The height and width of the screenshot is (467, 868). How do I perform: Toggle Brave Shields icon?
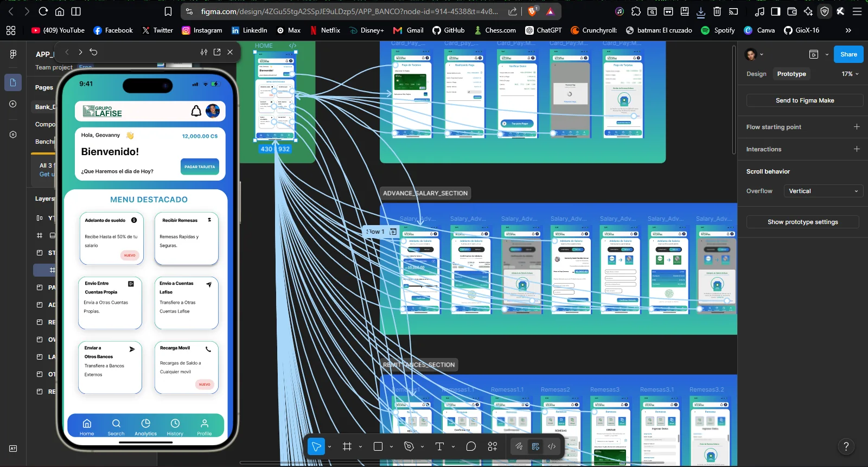click(x=532, y=11)
